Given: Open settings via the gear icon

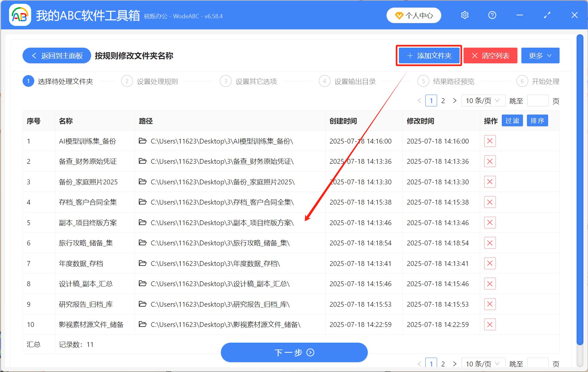Looking at the screenshot, I should (464, 15).
